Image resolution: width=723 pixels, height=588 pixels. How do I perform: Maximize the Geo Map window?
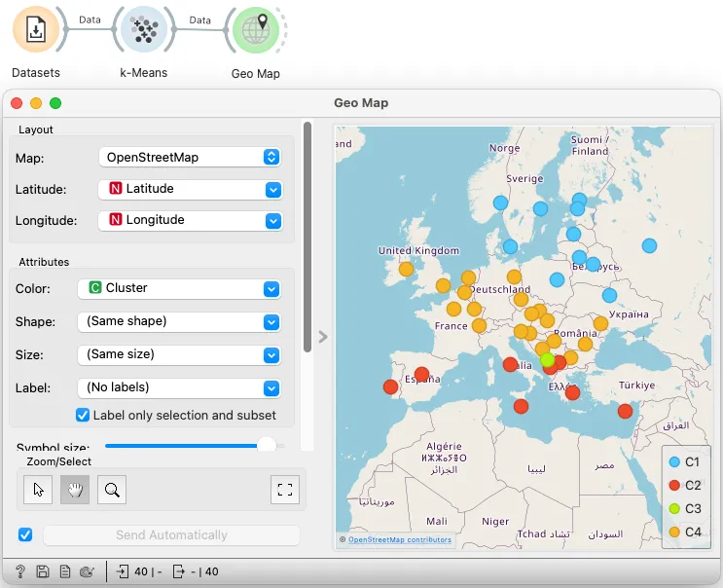pos(55,103)
